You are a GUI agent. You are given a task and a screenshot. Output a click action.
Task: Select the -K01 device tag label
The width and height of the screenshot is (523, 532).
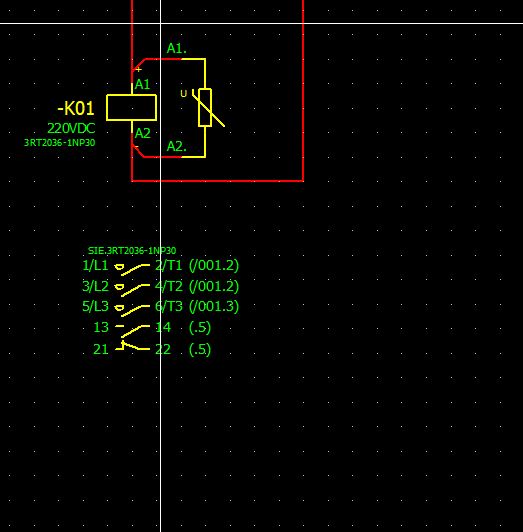(76, 109)
